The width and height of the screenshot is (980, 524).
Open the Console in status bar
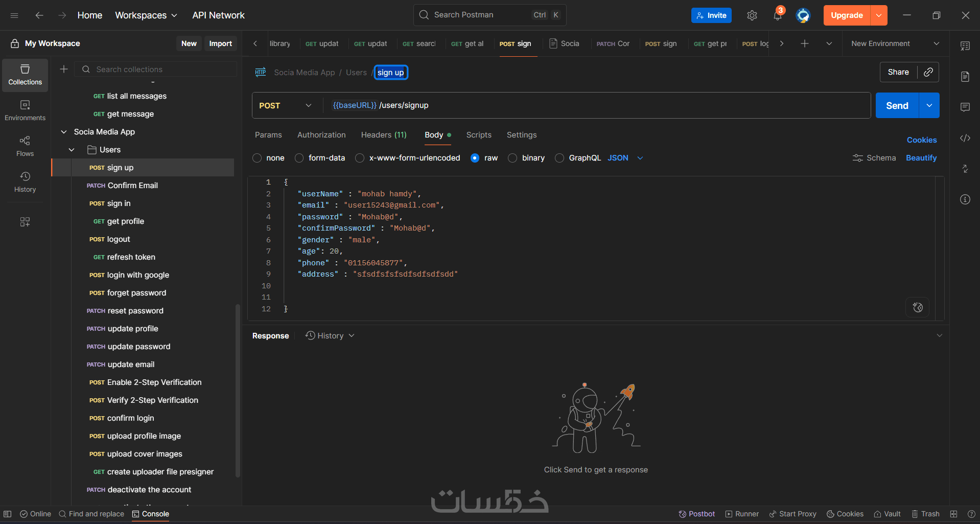click(x=151, y=514)
